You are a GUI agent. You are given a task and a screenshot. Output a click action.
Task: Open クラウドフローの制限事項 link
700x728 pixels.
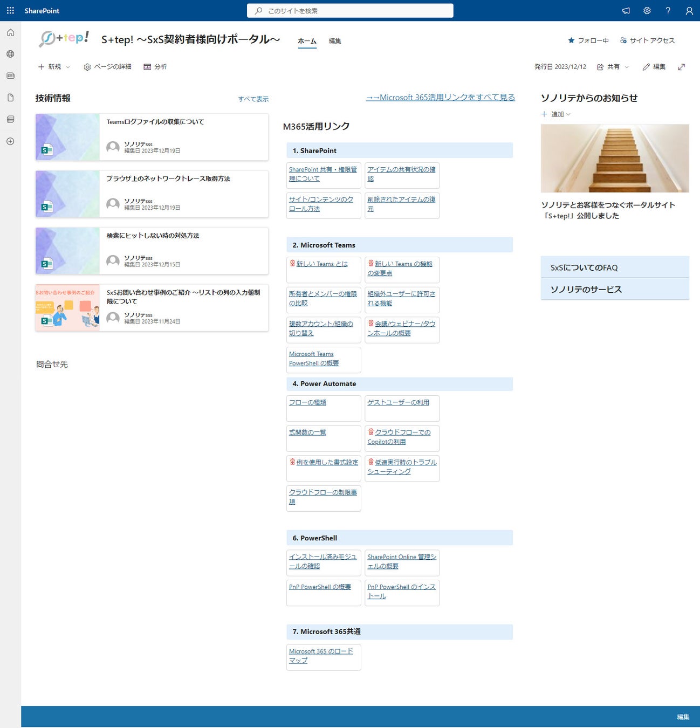[322, 497]
